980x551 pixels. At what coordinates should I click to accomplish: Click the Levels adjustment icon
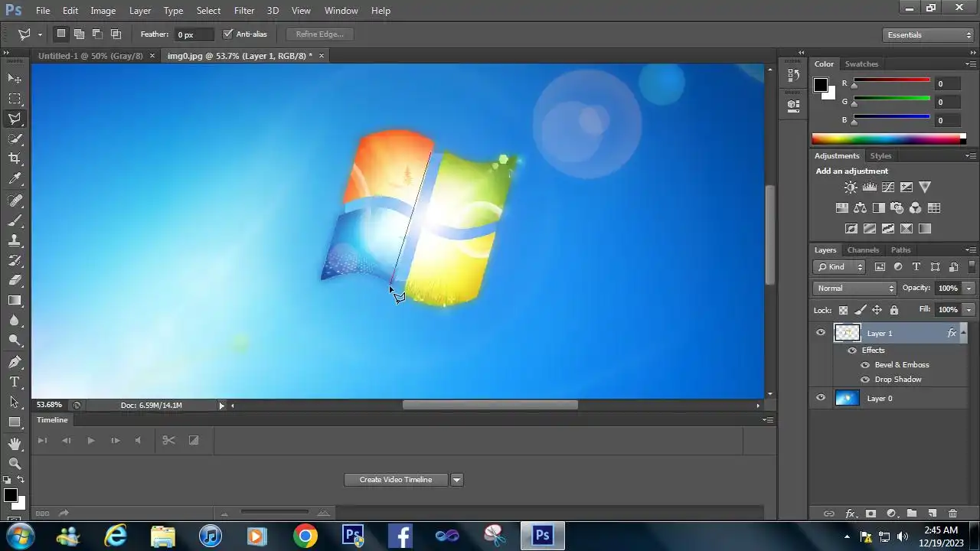coord(869,187)
